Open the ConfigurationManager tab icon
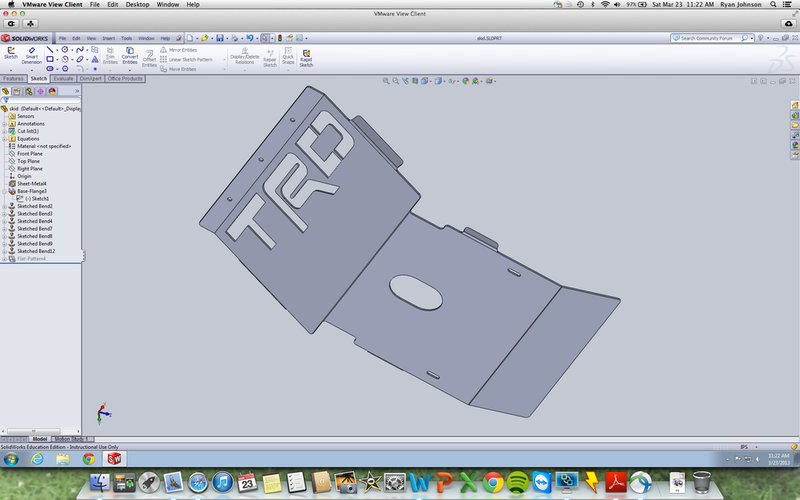800x500 pixels. [x=29, y=91]
